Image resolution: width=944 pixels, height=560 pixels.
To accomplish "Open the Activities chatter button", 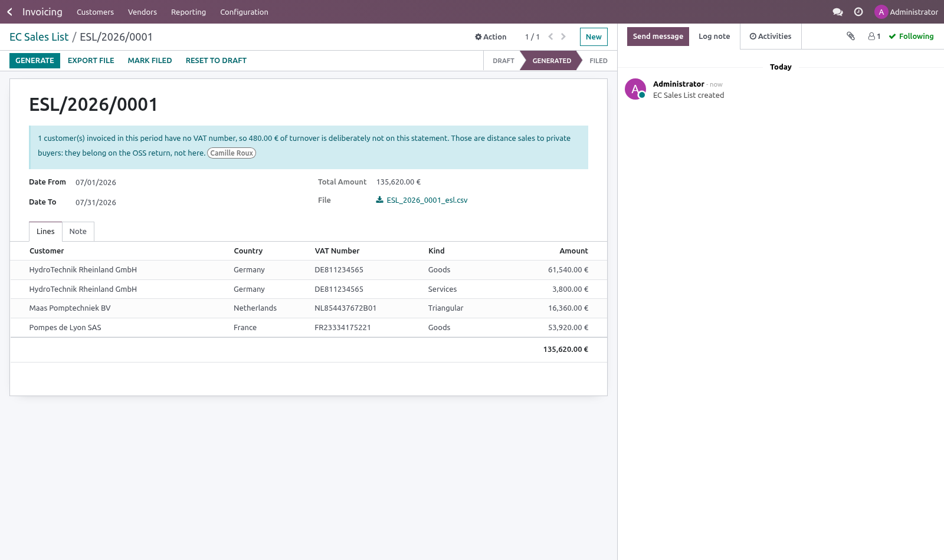I will click(x=771, y=37).
